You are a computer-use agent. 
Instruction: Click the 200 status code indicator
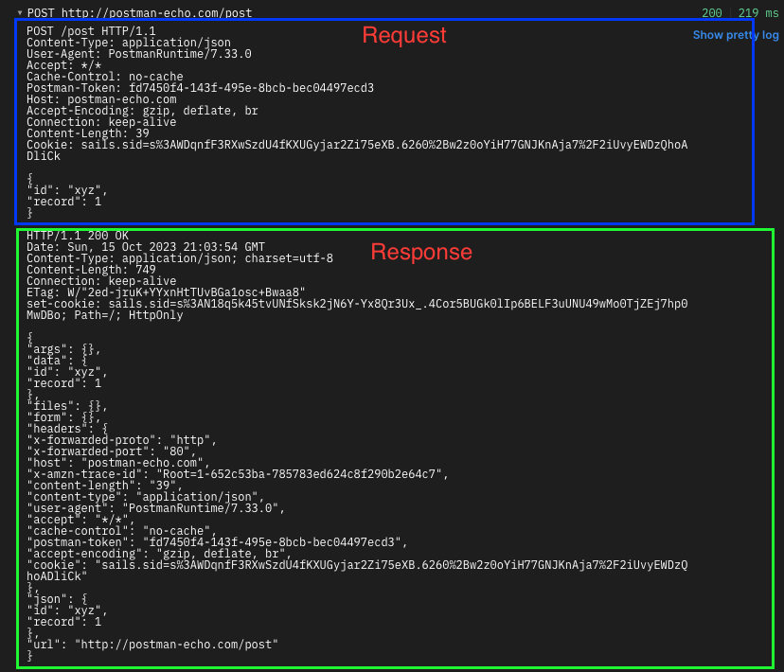click(x=711, y=13)
